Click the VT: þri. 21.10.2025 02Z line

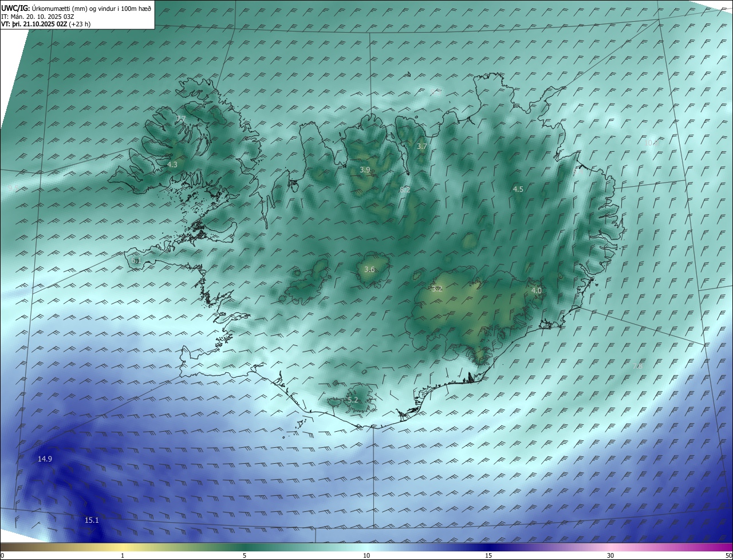click(x=46, y=24)
